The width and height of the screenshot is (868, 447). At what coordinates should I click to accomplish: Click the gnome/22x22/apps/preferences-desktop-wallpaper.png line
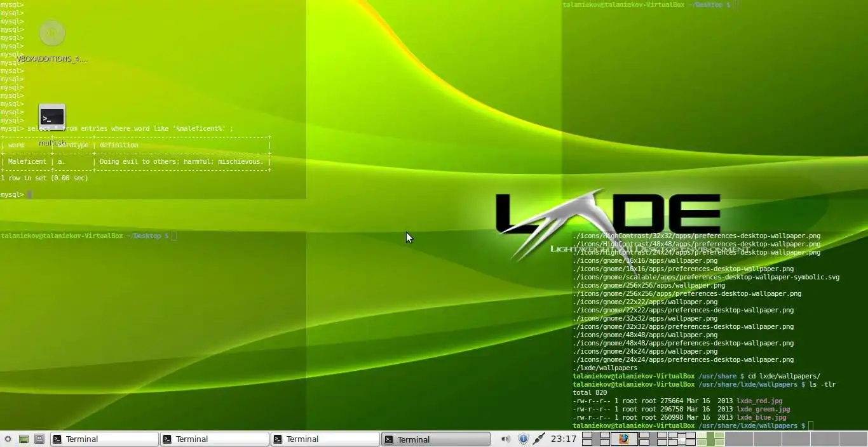(683, 310)
